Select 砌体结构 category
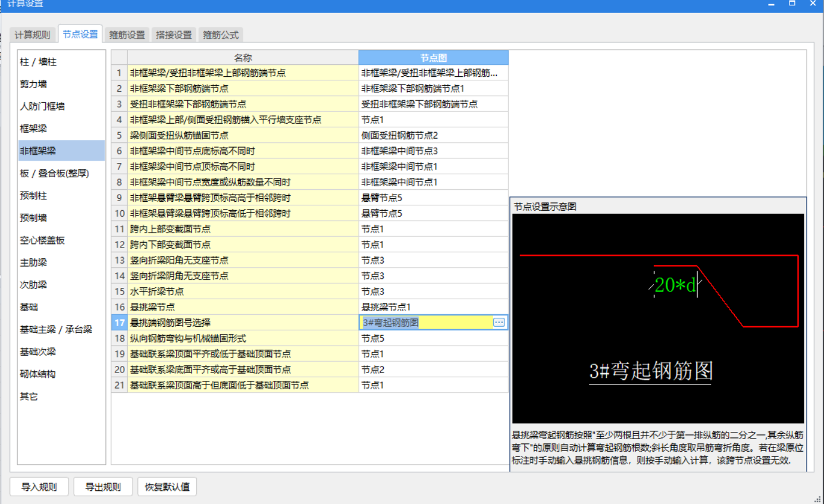 coord(61,374)
